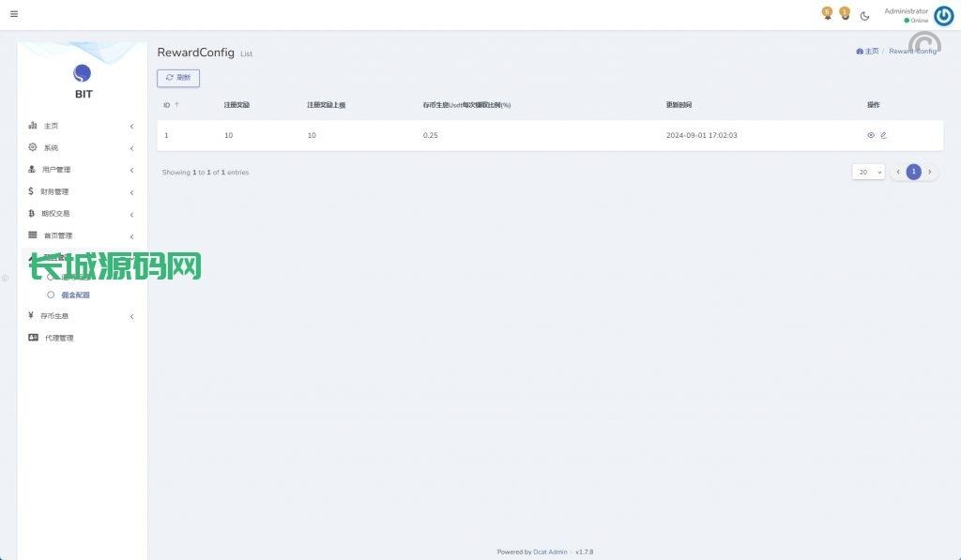Click the BIT logo in the sidebar
The width and height of the screenshot is (961, 560).
83,73
